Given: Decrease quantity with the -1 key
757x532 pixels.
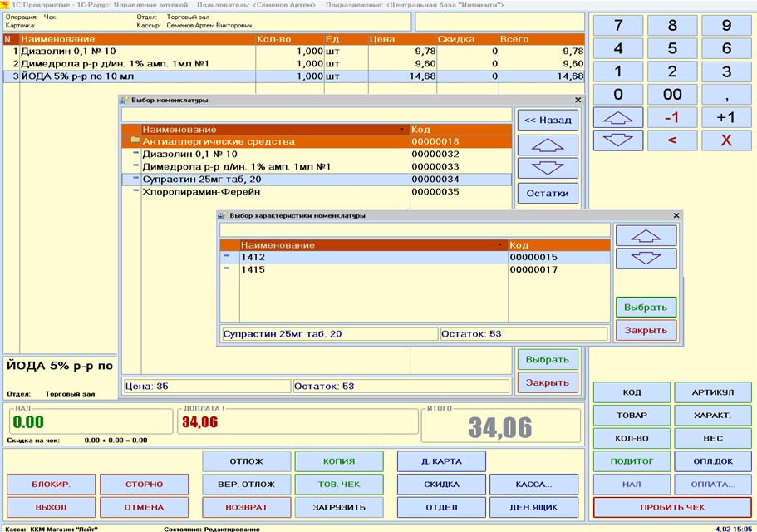Looking at the screenshot, I should (x=671, y=117).
